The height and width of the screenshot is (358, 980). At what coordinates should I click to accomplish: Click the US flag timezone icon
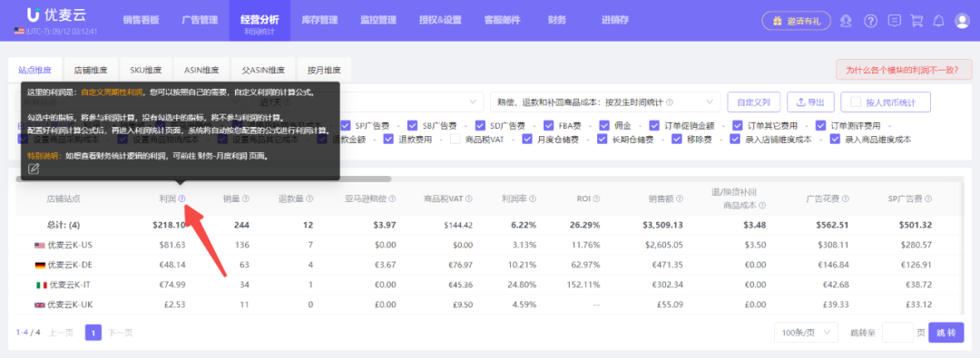19,31
